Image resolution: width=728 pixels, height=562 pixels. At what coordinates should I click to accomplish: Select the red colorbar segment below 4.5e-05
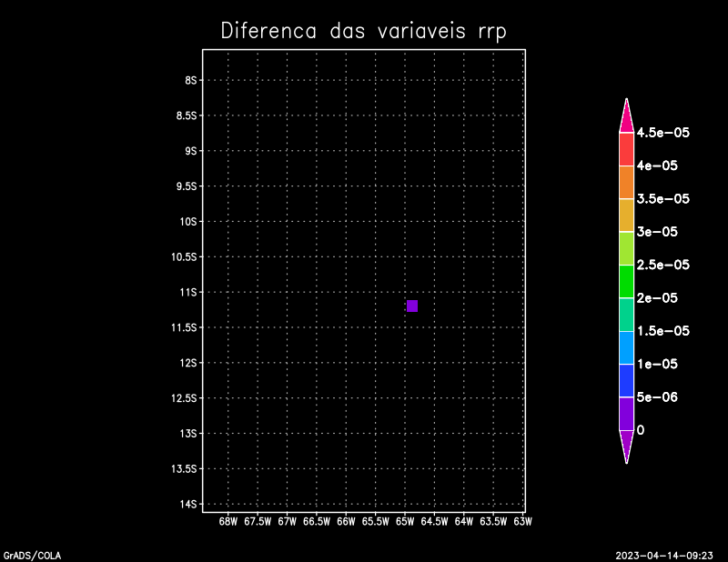coord(626,150)
